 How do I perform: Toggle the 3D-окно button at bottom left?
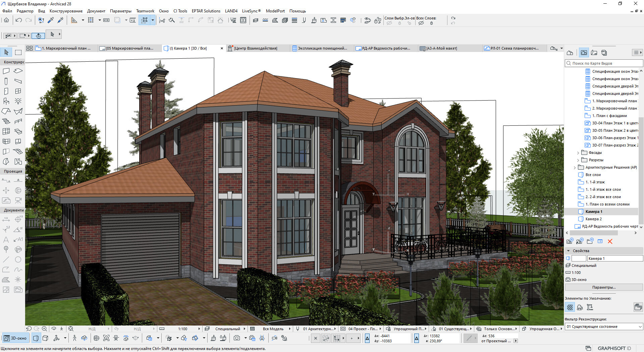(x=15, y=338)
